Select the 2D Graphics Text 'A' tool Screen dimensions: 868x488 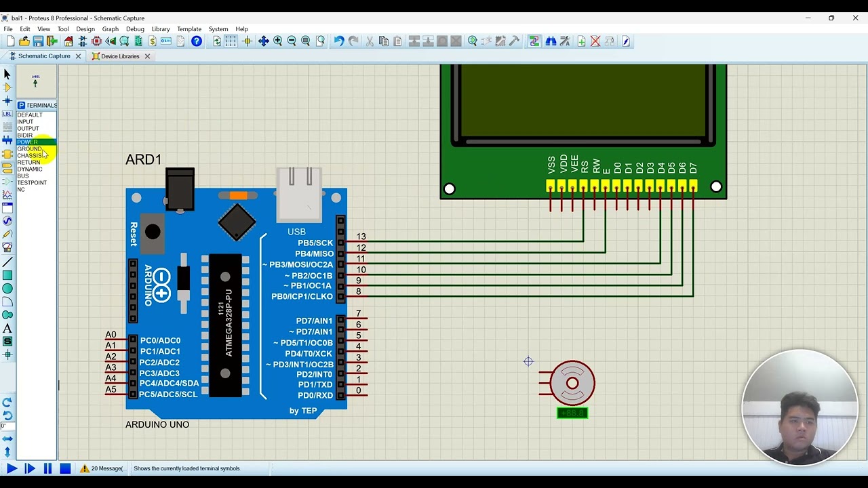(7, 329)
